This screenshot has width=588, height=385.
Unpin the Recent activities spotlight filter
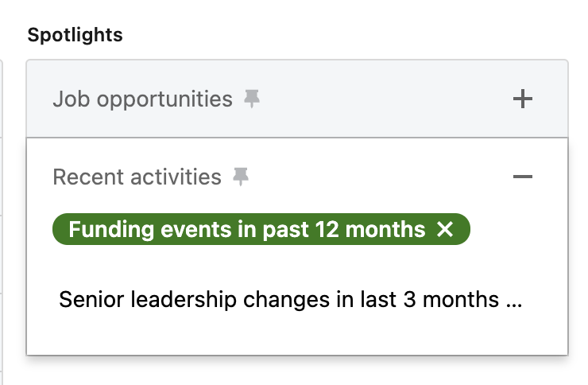tap(240, 177)
